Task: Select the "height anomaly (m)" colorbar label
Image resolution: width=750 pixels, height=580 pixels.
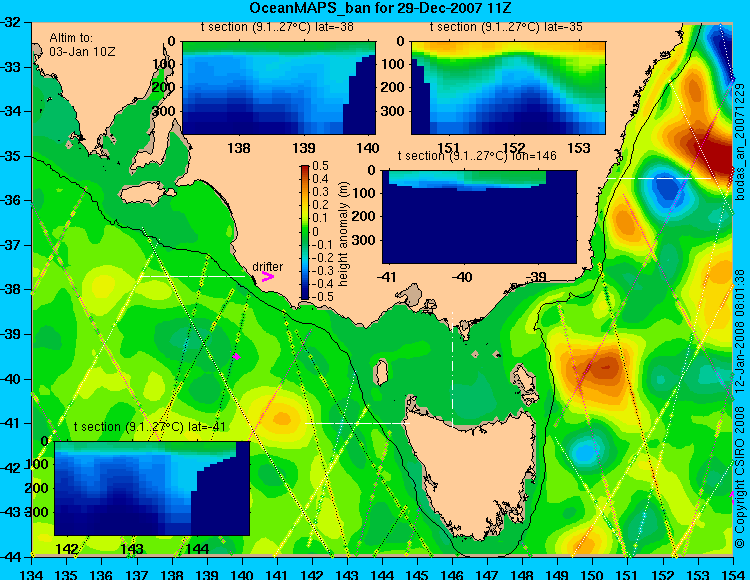Action: click(x=343, y=234)
